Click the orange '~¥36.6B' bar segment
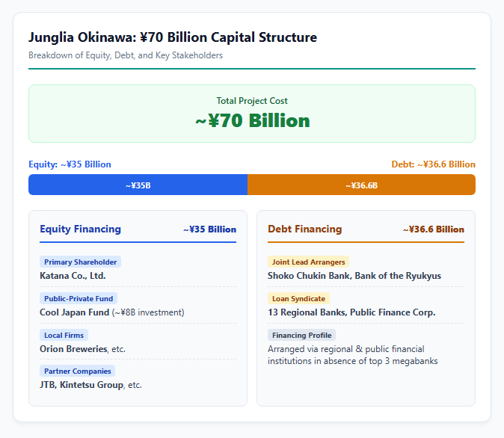This screenshot has height=438, width=504. point(361,185)
